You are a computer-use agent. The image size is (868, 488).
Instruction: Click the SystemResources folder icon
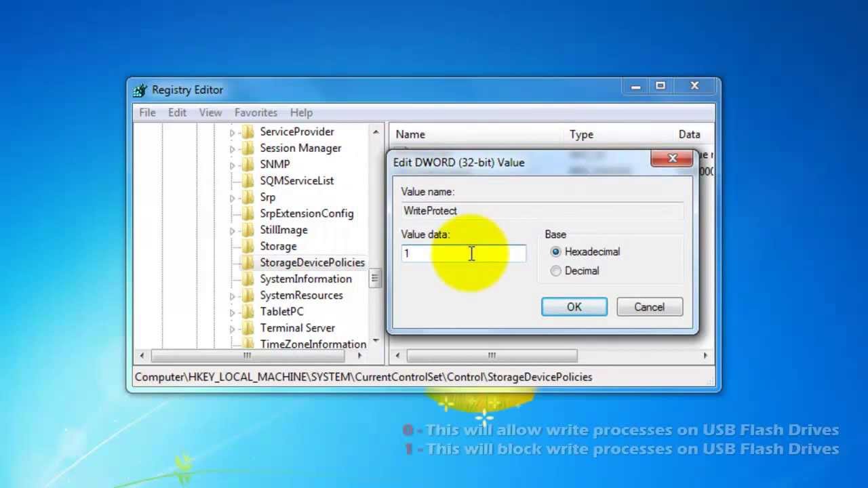[x=248, y=295]
